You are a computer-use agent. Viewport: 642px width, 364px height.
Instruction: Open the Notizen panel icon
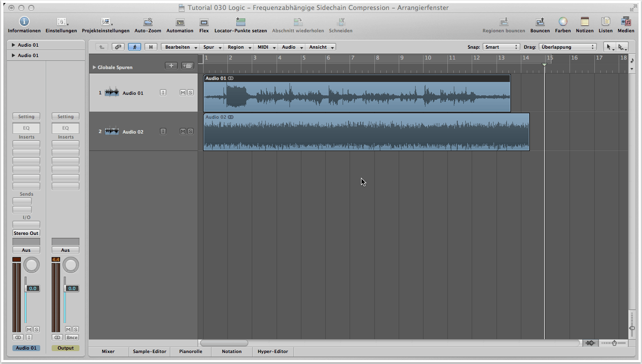point(584,22)
